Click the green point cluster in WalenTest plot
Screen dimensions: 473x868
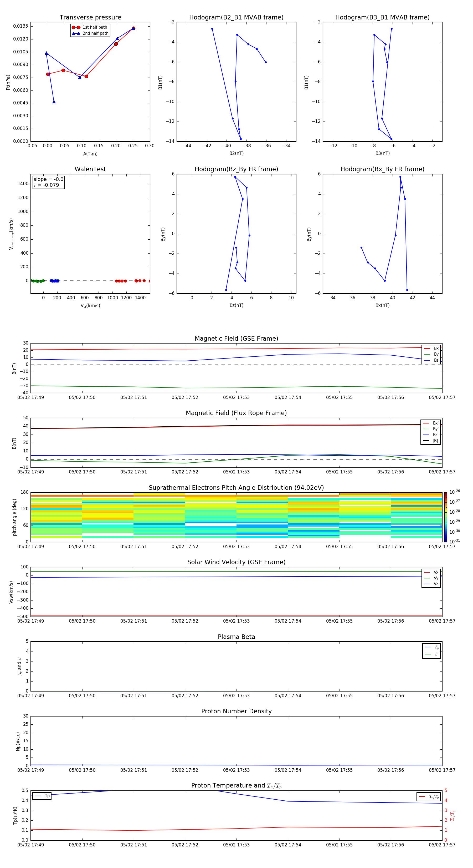pyautogui.click(x=37, y=281)
